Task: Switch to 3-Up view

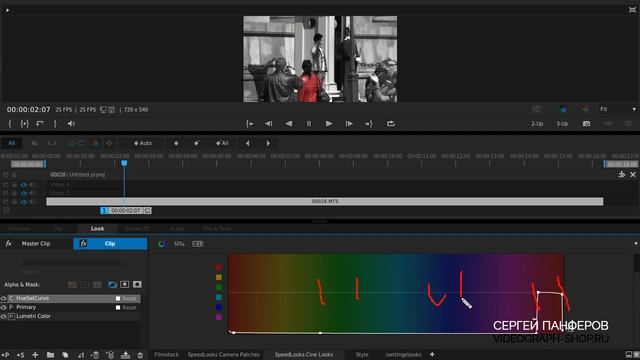Action: (x=562, y=124)
